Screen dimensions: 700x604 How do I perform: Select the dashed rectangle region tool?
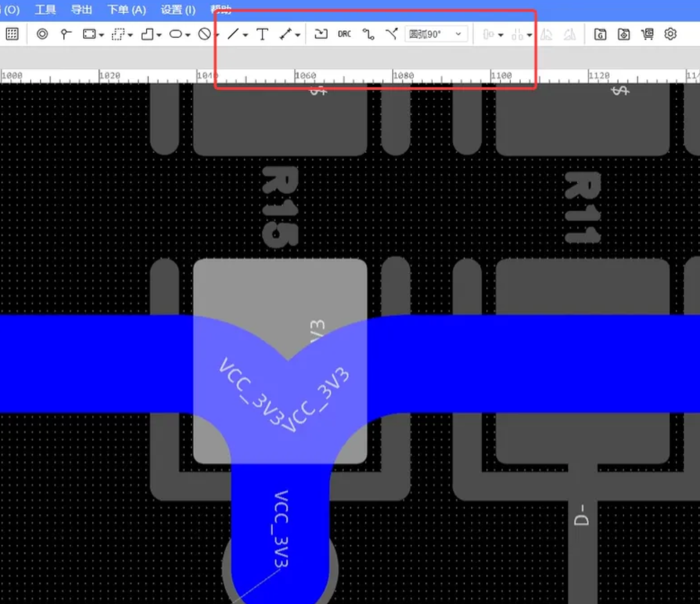[118, 34]
